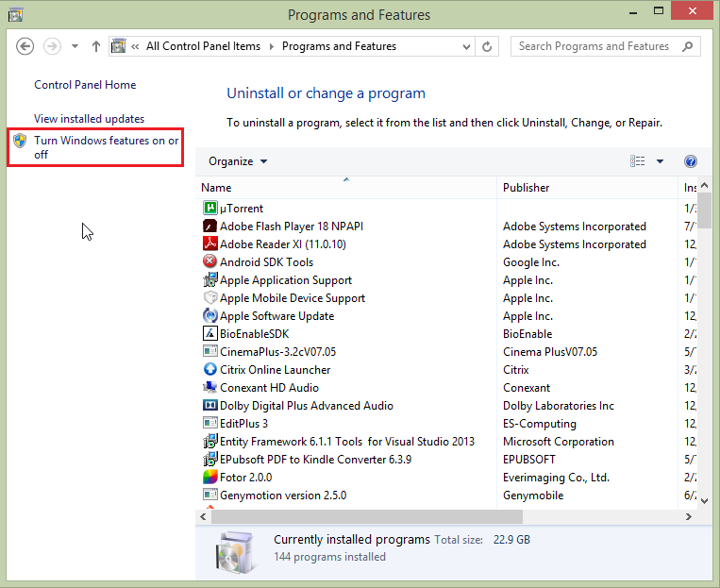Viewport: 720px width, 588px height.
Task: Click Dolby Laboratories Inc publisher cell
Action: 559,406
